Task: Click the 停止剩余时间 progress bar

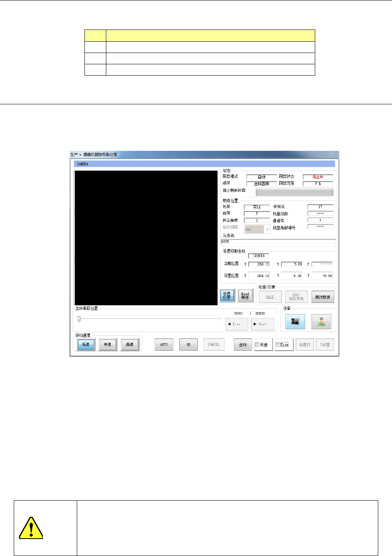Action: point(295,192)
